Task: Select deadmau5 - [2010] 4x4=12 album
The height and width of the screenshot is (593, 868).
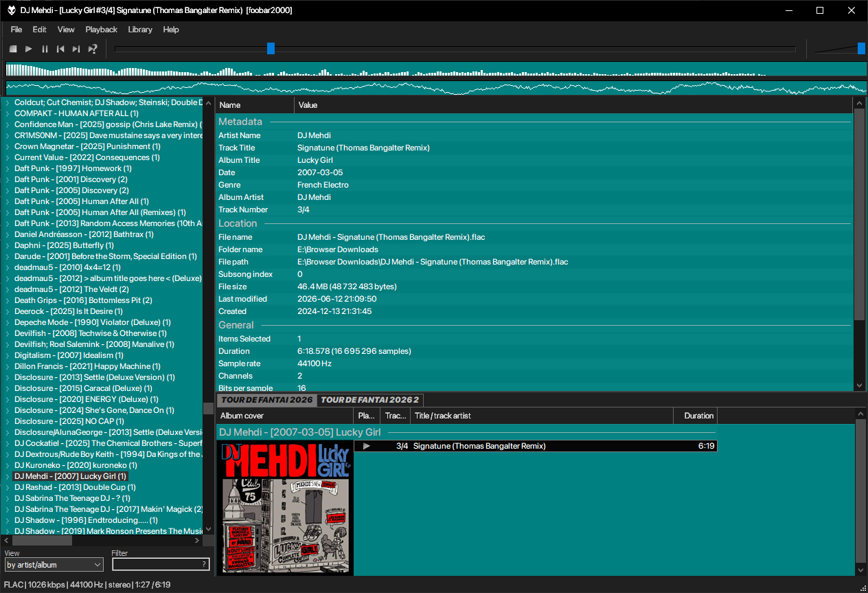Action: coord(67,267)
